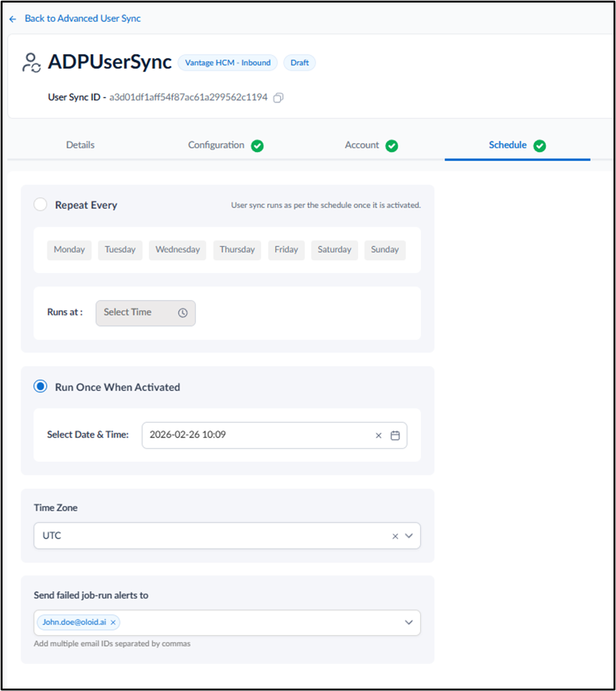Click the ADPUserSync user sync icon
Image resolution: width=616 pixels, height=691 pixels.
(x=31, y=62)
